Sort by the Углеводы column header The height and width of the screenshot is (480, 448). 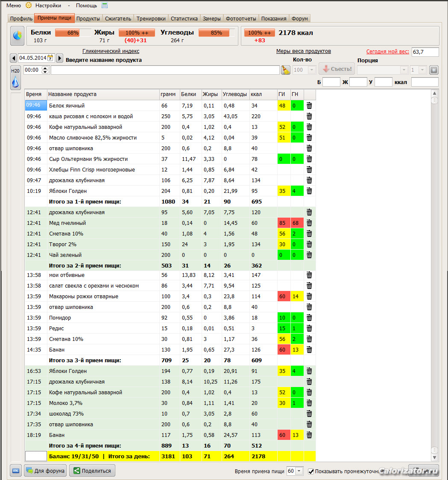[x=235, y=94]
